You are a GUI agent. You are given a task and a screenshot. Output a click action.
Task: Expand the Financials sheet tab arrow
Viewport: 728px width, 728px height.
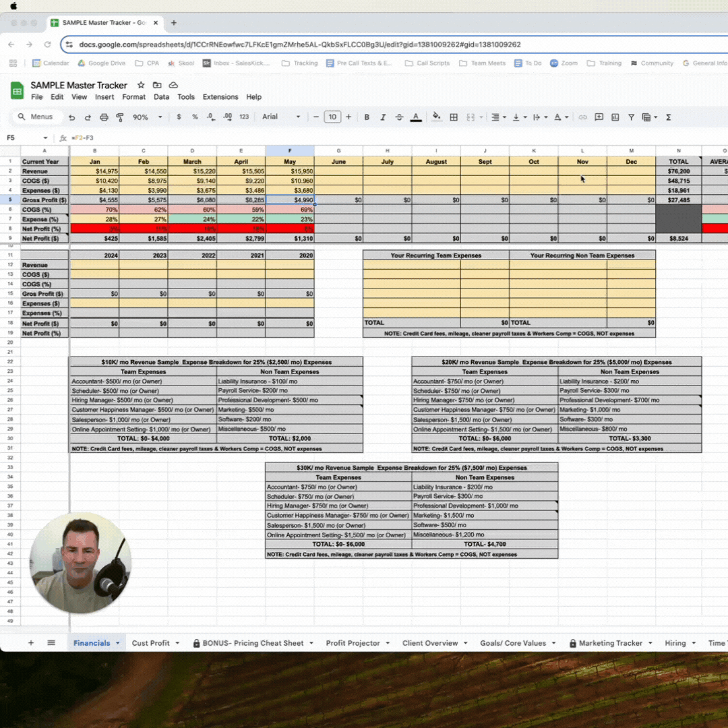click(x=118, y=643)
